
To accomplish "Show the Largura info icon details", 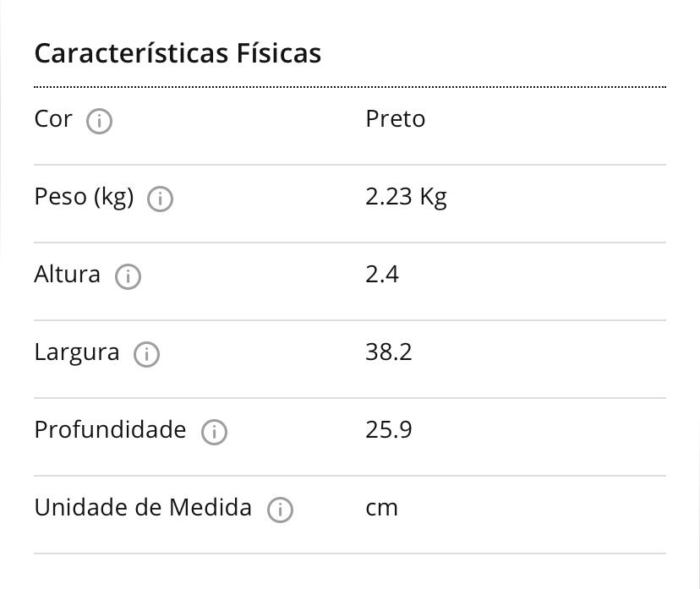I will coord(146,355).
